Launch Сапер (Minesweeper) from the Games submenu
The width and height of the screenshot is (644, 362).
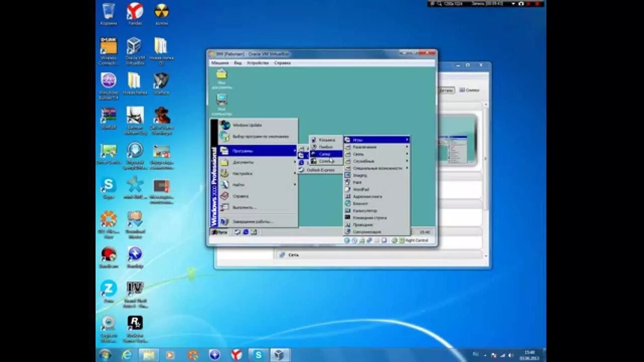pos(326,154)
